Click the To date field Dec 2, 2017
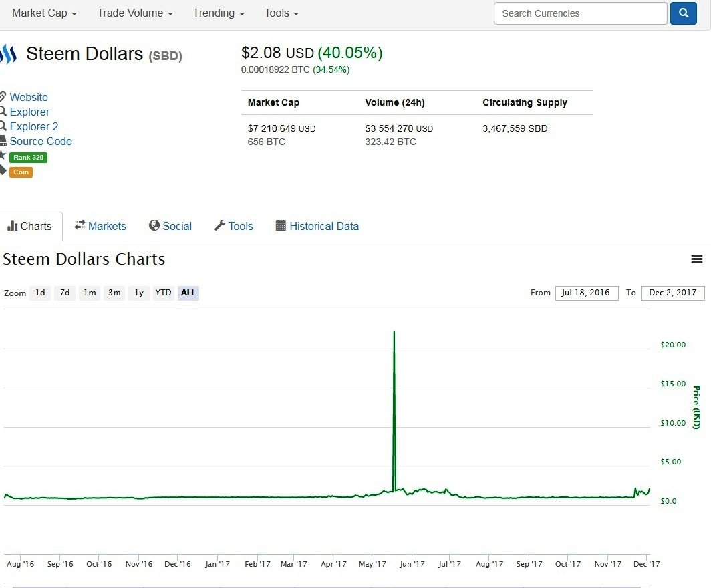Viewport: 721px width, 588px height. (x=673, y=293)
